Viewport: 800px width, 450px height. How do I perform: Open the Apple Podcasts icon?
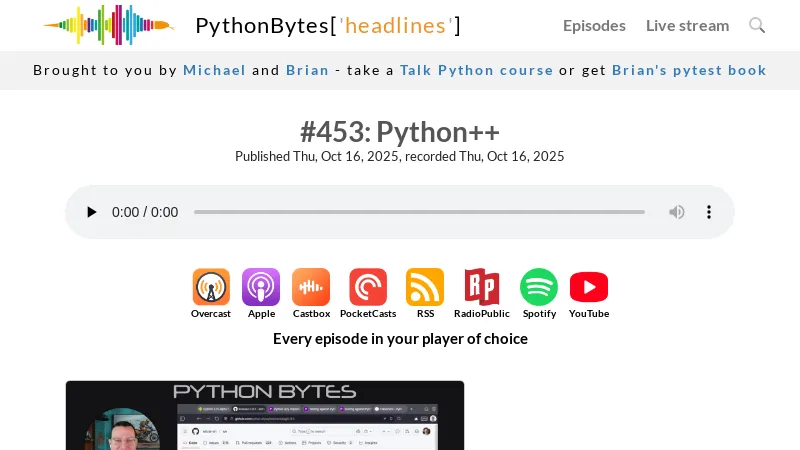coord(261,288)
